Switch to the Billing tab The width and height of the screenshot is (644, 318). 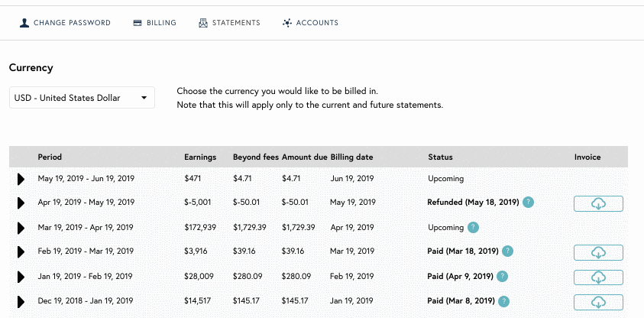pos(155,23)
